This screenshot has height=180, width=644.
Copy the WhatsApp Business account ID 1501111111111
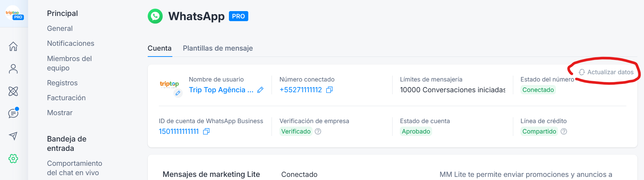click(x=206, y=131)
